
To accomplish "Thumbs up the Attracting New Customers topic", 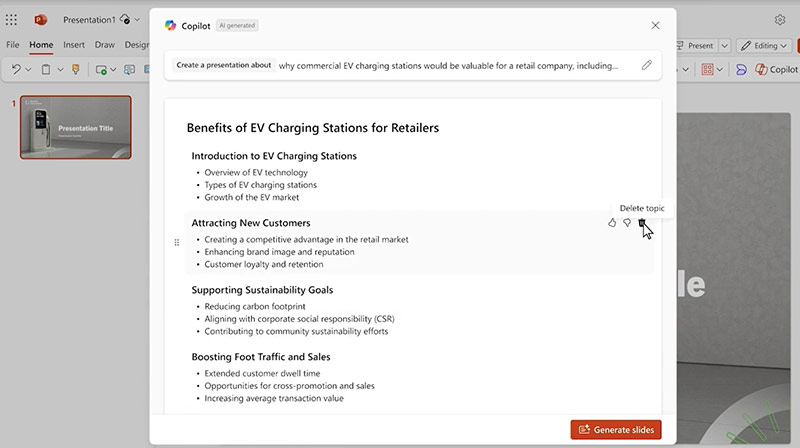I will (612, 222).
